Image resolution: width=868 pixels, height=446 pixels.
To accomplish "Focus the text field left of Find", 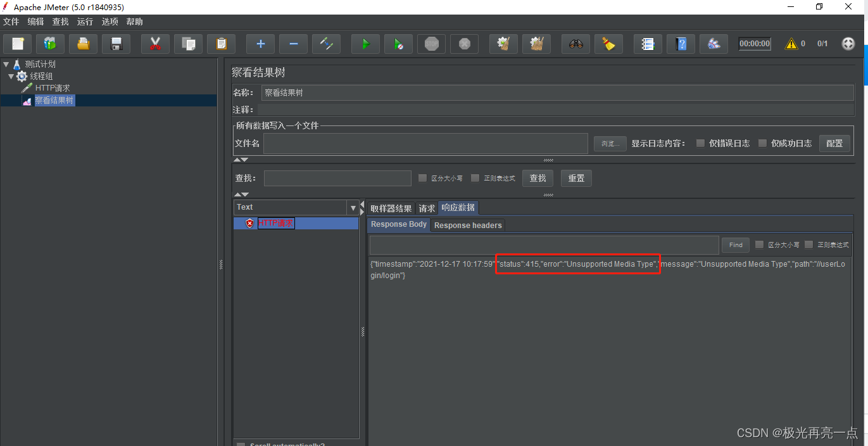I will tap(544, 245).
